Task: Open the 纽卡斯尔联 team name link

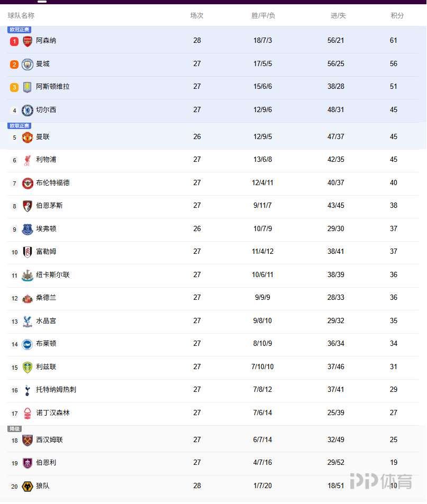Action: [x=53, y=275]
